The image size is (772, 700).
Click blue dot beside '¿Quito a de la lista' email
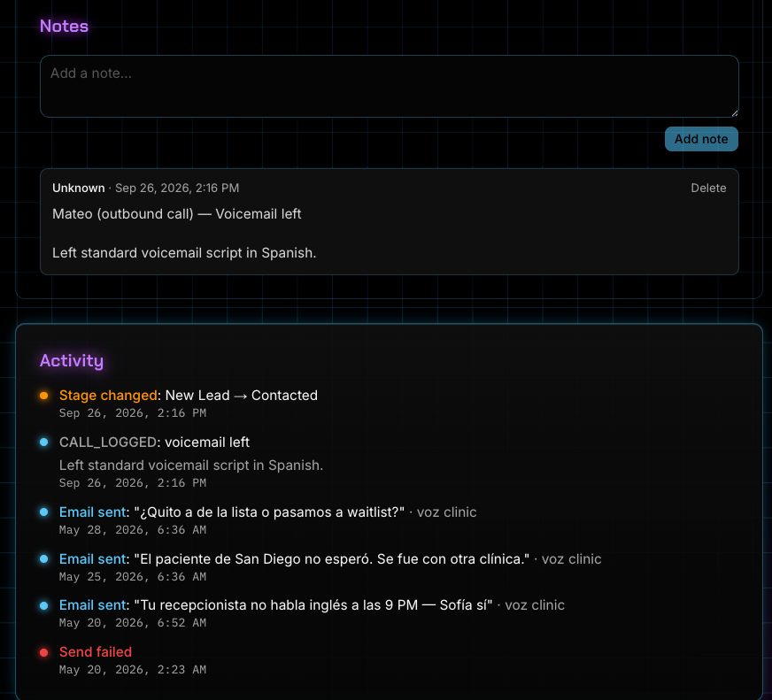coord(43,512)
